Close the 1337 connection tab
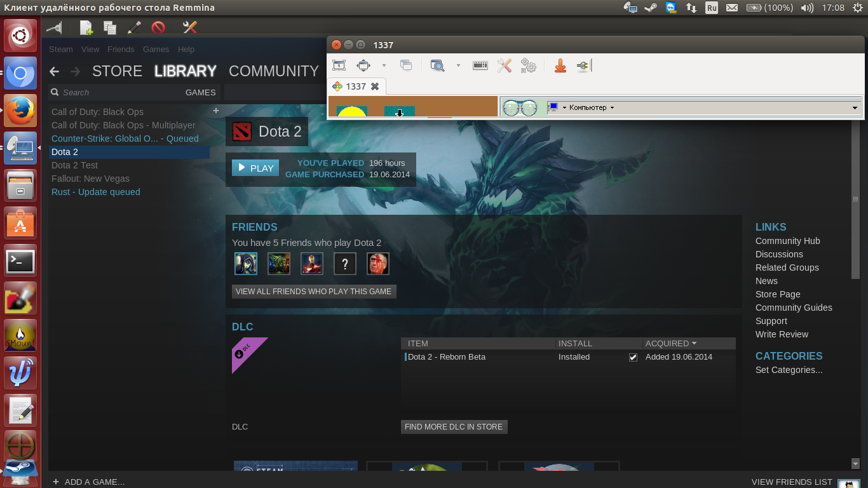868x488 pixels. tap(375, 86)
